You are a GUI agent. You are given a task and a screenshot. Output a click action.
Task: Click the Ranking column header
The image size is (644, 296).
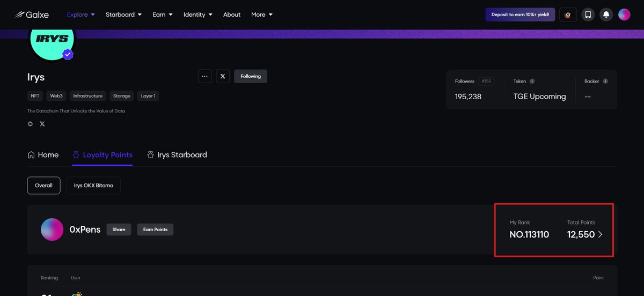[x=49, y=278]
